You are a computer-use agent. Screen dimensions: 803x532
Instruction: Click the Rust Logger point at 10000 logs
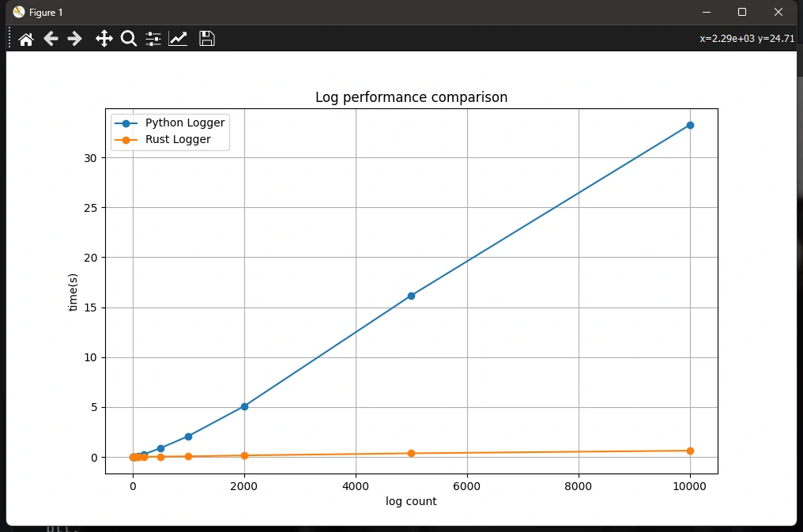[x=690, y=451]
